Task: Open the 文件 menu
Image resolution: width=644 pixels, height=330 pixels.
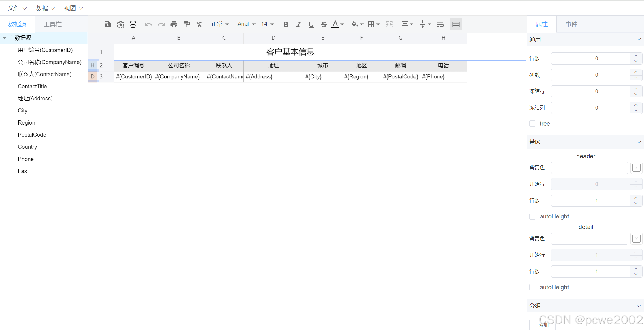Action: pyautogui.click(x=17, y=8)
